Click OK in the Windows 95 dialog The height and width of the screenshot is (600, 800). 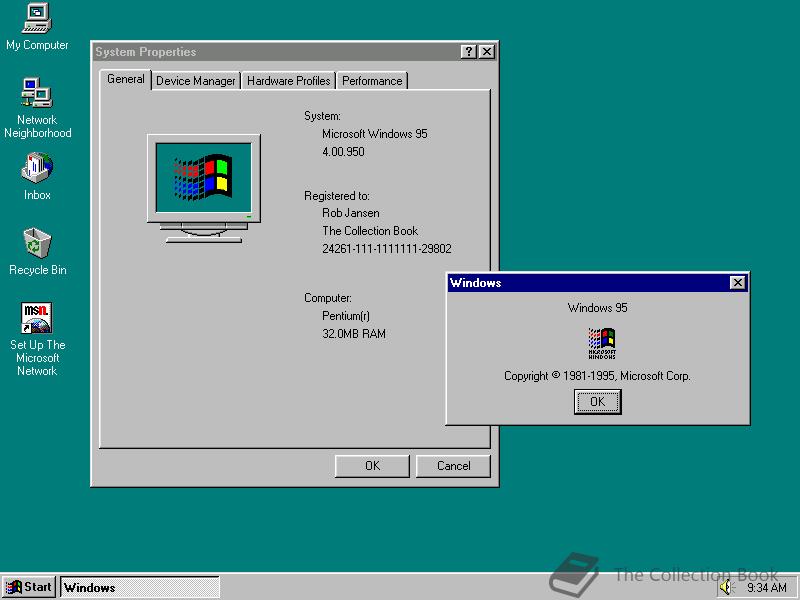(597, 402)
